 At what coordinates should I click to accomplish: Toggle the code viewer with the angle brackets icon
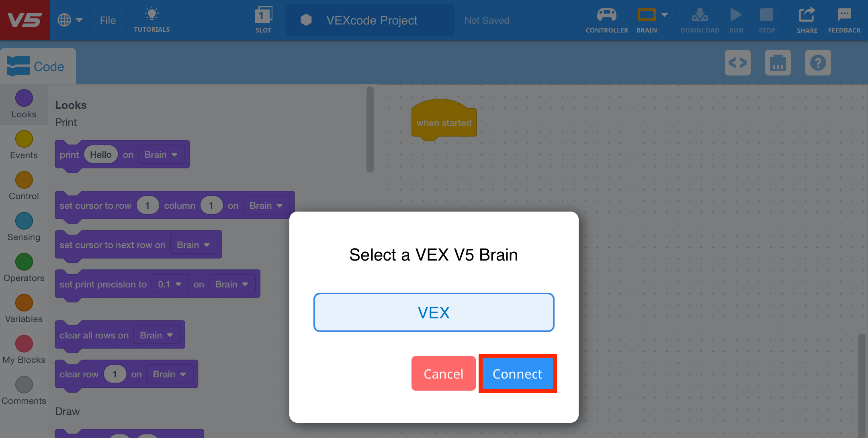(x=738, y=63)
